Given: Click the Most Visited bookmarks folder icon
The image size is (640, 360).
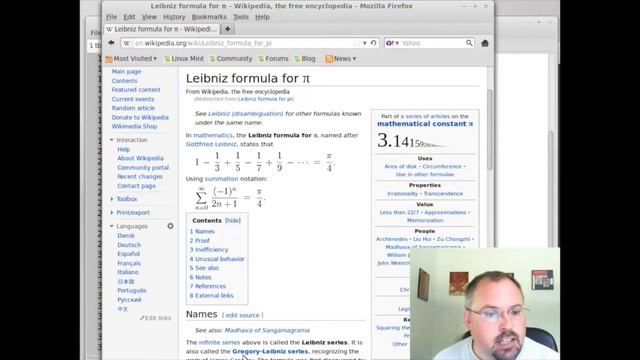Looking at the screenshot, I should (x=109, y=59).
